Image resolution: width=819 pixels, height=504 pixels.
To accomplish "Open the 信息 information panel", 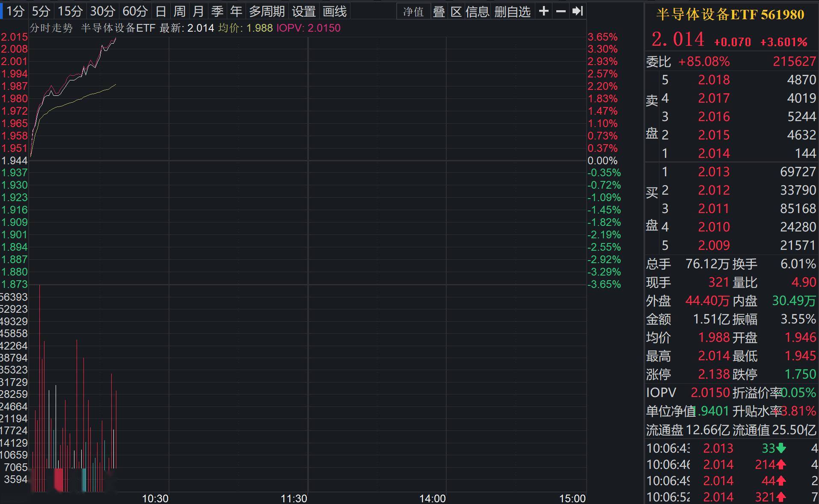I will point(477,12).
